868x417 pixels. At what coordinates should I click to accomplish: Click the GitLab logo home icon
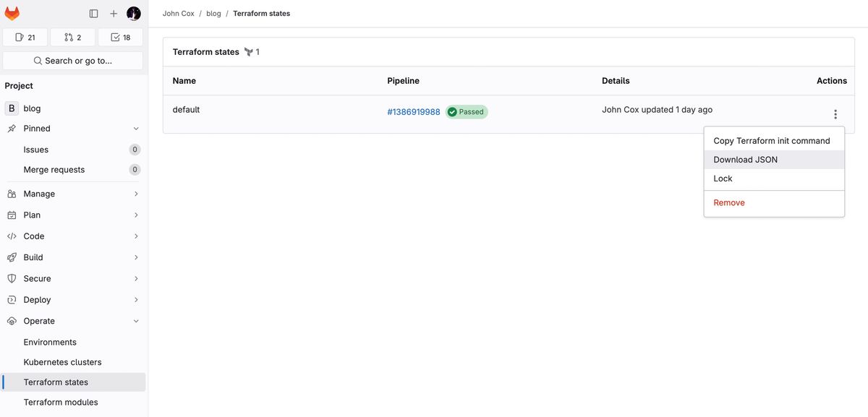[x=12, y=14]
